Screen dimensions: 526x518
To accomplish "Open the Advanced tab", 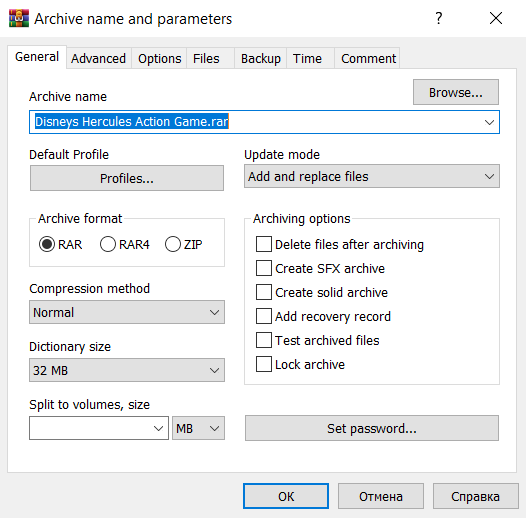I will [x=98, y=59].
